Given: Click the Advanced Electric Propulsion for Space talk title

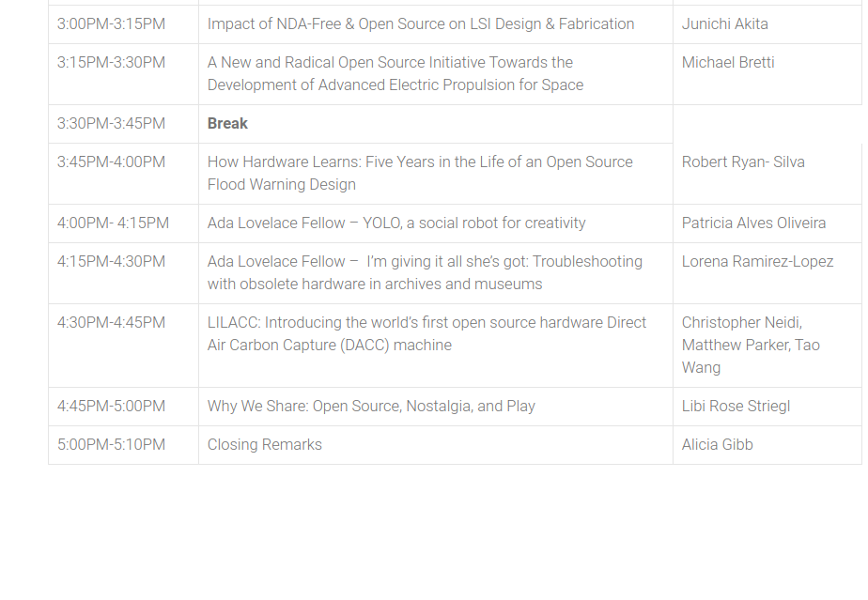Looking at the screenshot, I should click(395, 74).
